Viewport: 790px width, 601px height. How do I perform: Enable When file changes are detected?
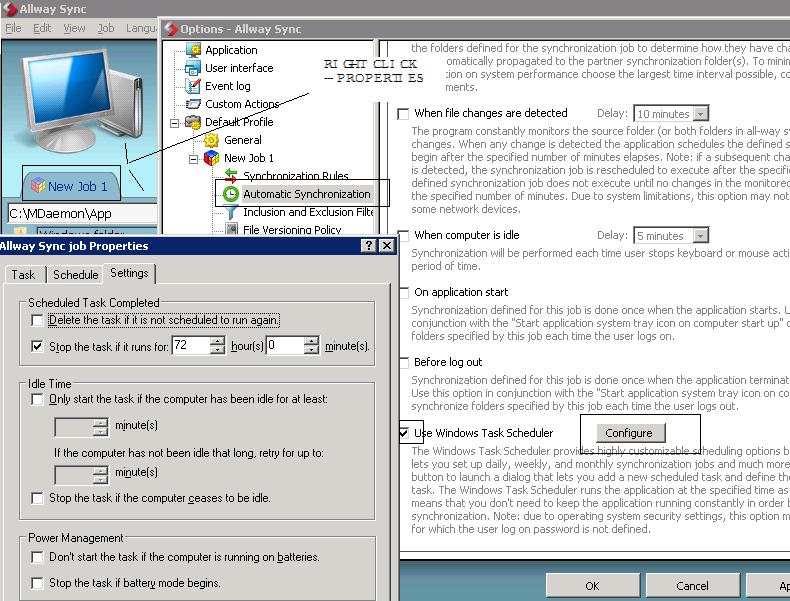click(x=403, y=114)
